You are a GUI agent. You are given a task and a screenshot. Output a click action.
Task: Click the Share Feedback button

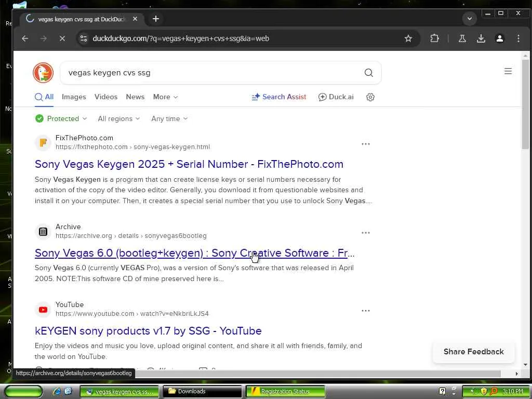pyautogui.click(x=473, y=352)
